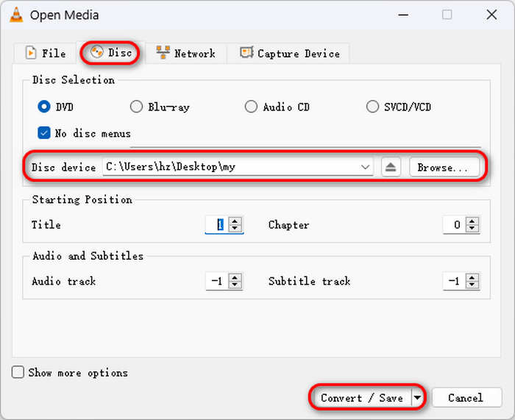
Task: Click the eject disc icon button
Action: point(391,167)
